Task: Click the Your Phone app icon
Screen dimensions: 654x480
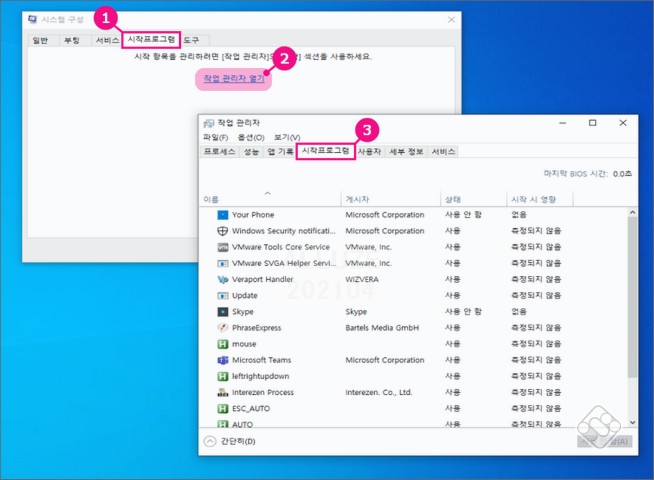Action: click(x=223, y=215)
